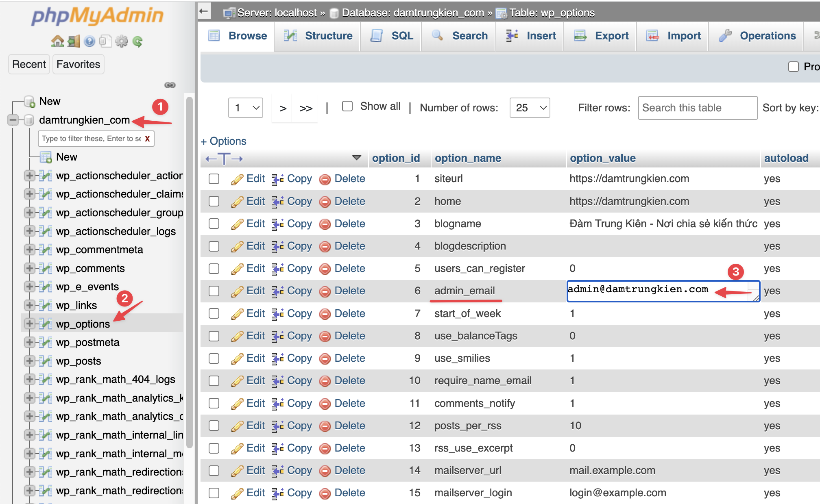Click Delete icon for posts_per_rss row

pos(325,426)
